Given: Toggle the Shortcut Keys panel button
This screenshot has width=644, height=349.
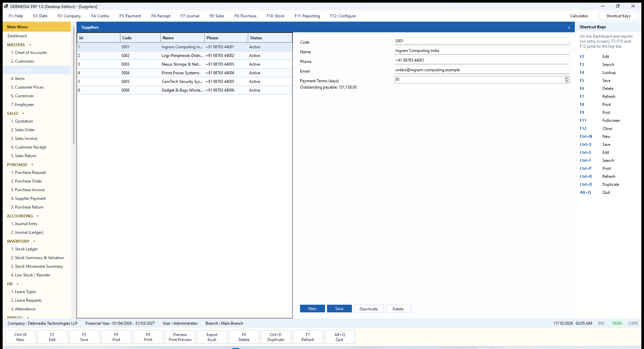Looking at the screenshot, I should click(x=618, y=16).
